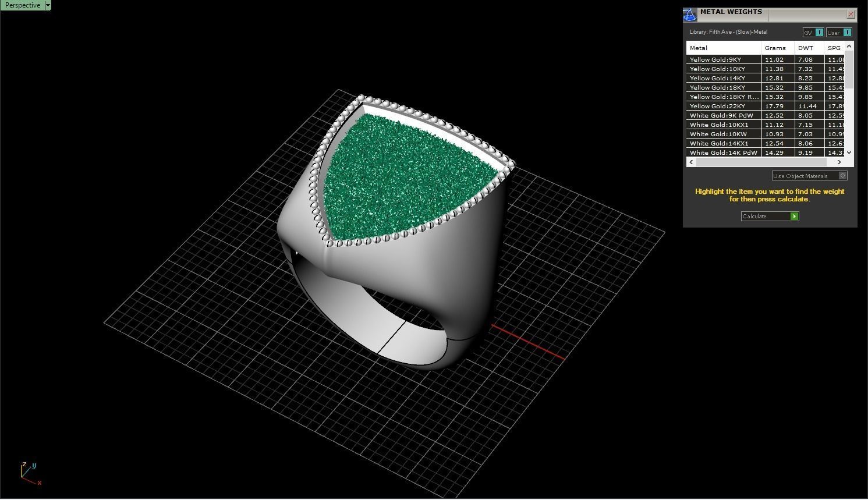Select the Yellow Gold:10KY row
Viewport: 868px width, 500px height.
point(766,69)
